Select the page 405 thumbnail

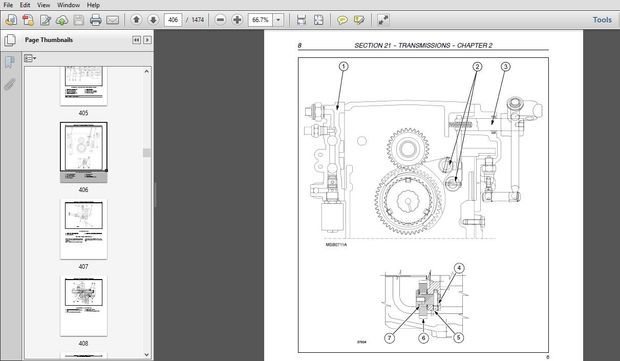click(x=83, y=85)
